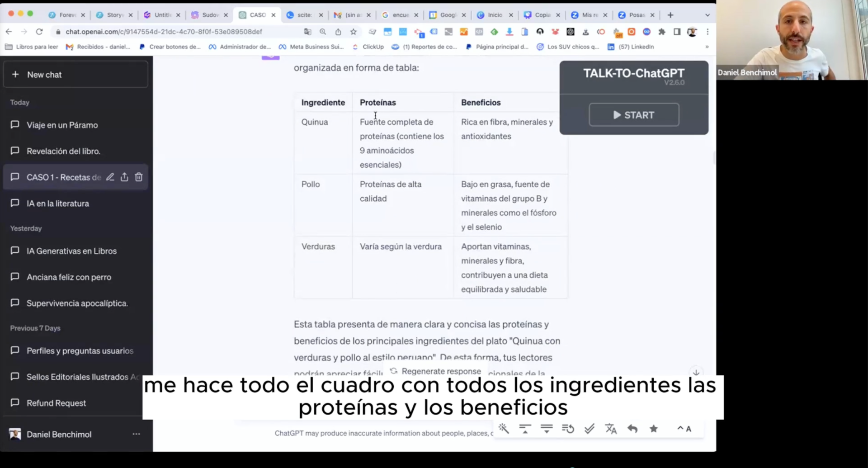Screen dimensions: 868x468
Task: Toggle the browser side panel icon
Action: pyautogui.click(x=677, y=32)
